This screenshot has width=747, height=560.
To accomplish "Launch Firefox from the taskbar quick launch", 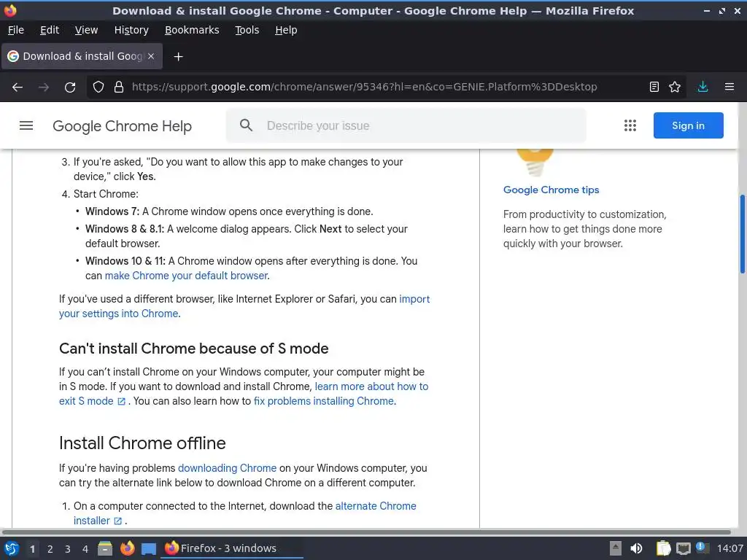I will (127, 548).
